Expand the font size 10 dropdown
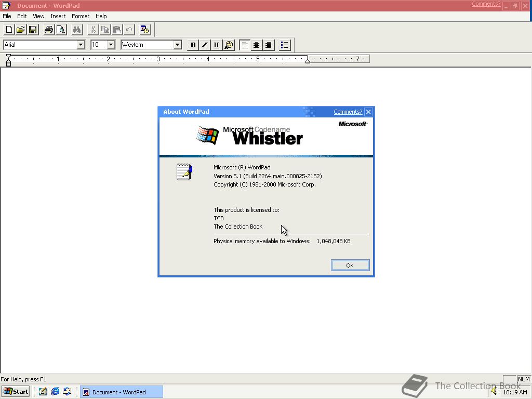The width and height of the screenshot is (532, 399). (x=111, y=45)
